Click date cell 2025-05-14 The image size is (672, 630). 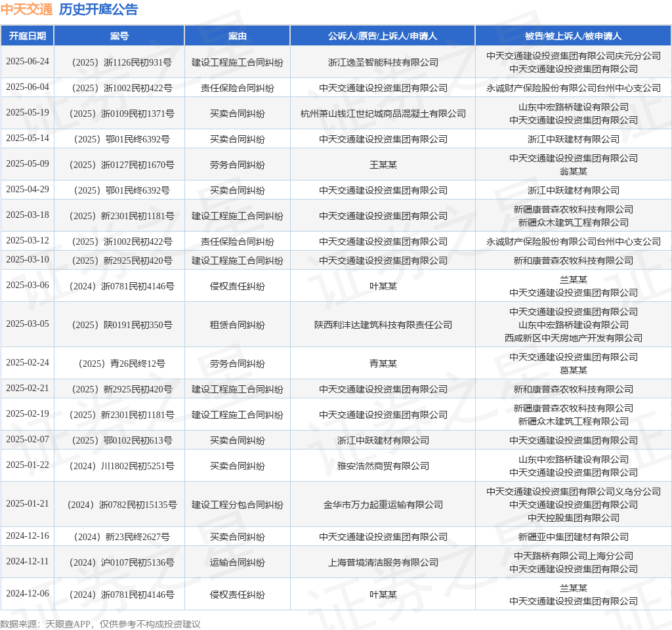pyautogui.click(x=28, y=138)
